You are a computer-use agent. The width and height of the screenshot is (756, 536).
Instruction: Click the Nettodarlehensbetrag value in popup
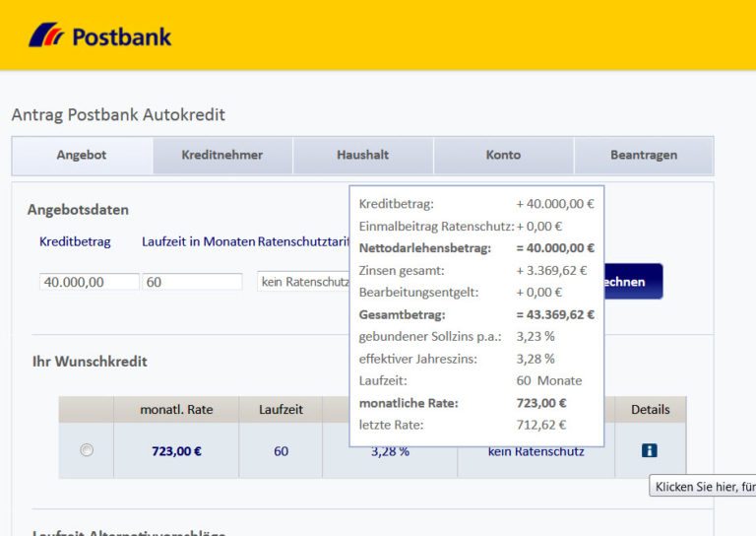pyautogui.click(x=555, y=248)
